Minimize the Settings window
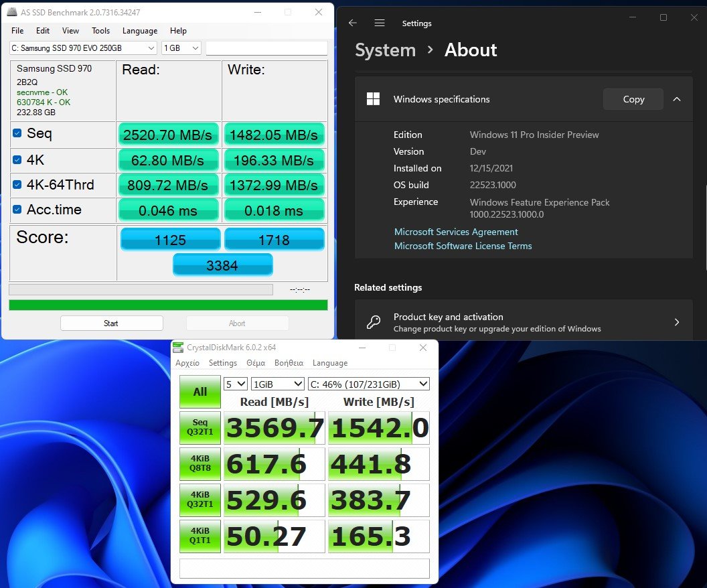This screenshot has width=707, height=588. click(x=633, y=17)
